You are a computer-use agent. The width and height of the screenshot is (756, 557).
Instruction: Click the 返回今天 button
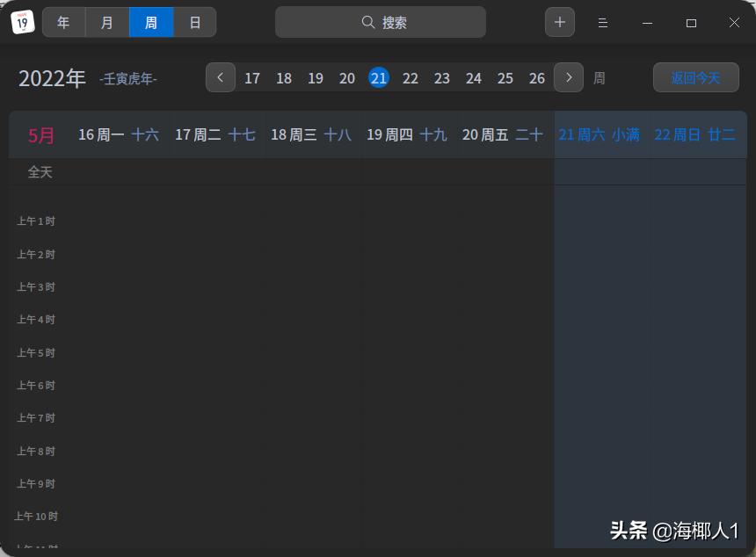tap(696, 77)
